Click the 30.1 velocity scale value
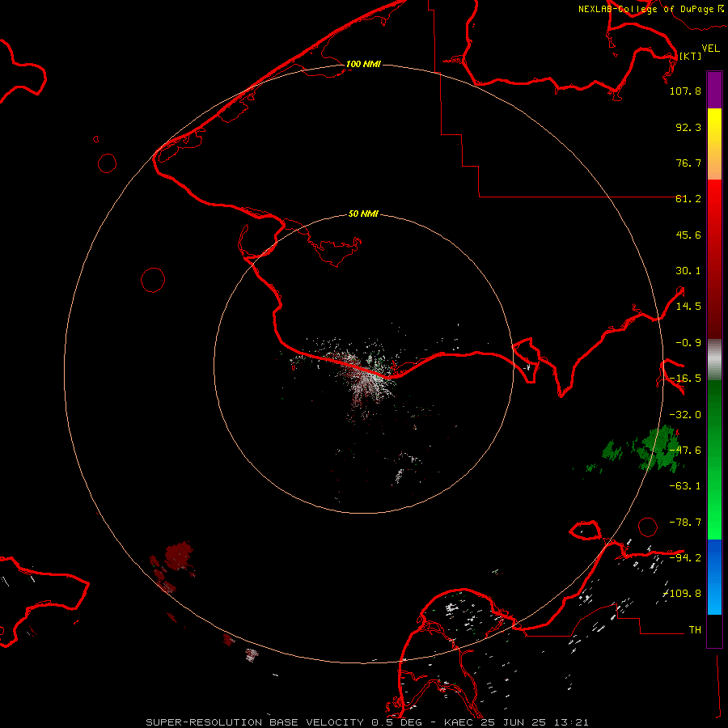The width and height of the screenshot is (728, 728). point(688,271)
